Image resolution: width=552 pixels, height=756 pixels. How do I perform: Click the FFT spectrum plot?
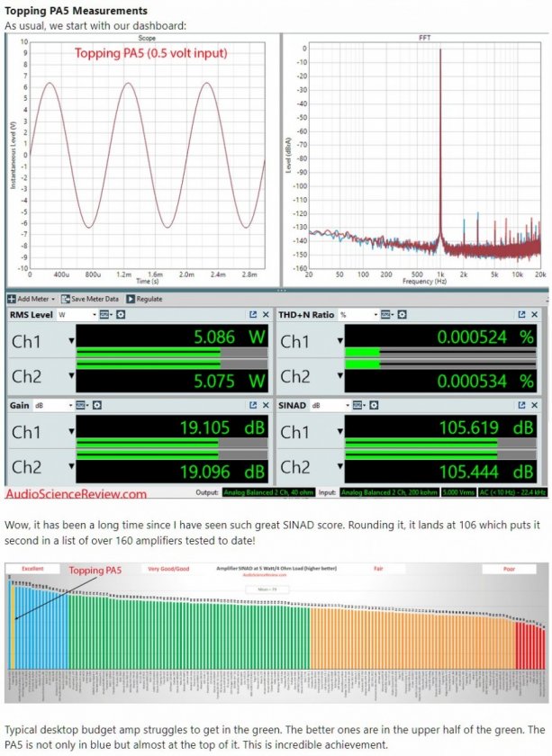point(425,155)
